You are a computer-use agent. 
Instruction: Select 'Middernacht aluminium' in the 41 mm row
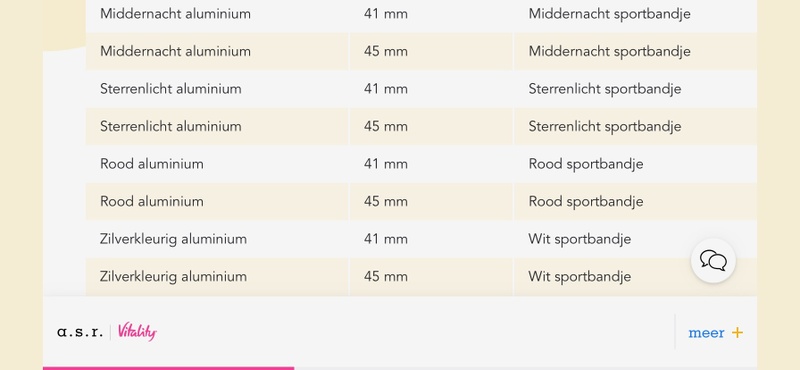[175, 14]
